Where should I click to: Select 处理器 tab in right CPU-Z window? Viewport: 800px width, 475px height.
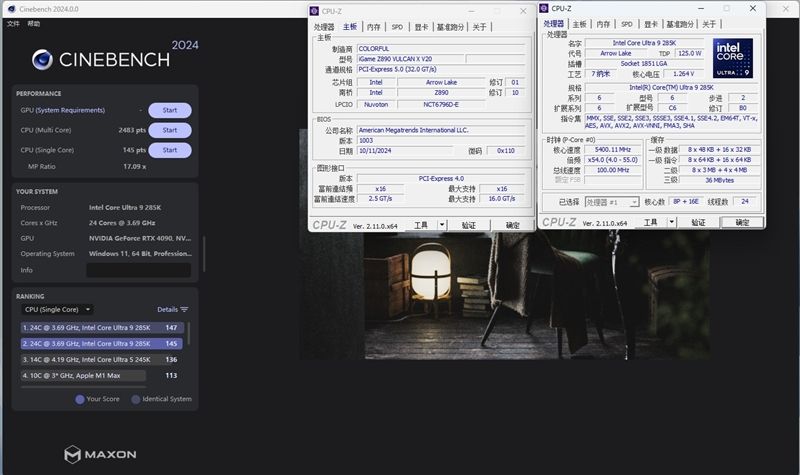click(x=554, y=24)
